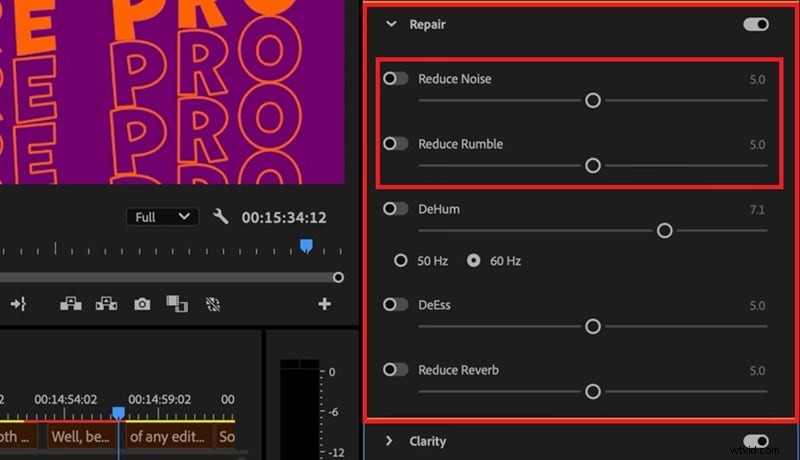Click the Reduce Noise slider handle

(593, 100)
